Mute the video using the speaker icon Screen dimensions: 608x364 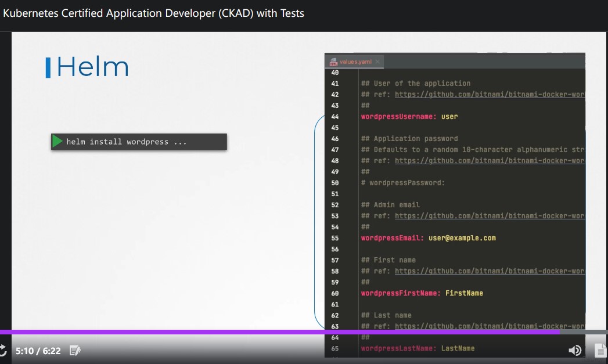click(575, 351)
